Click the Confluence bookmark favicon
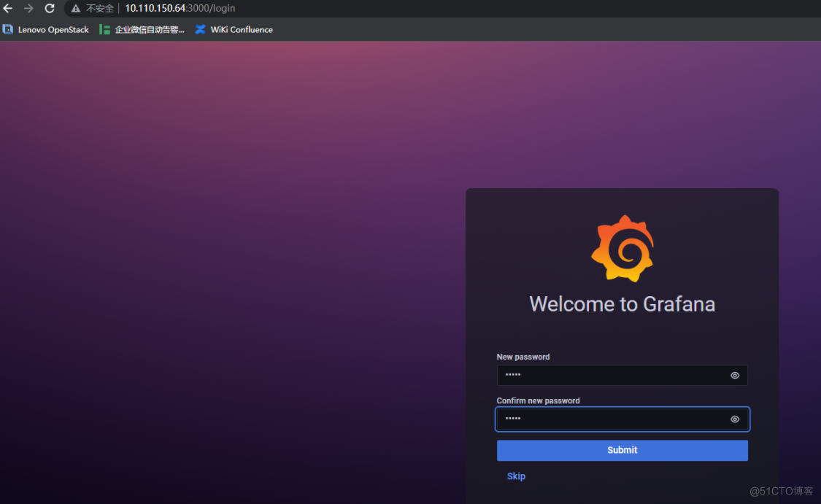This screenshot has width=821, height=504. coord(200,30)
